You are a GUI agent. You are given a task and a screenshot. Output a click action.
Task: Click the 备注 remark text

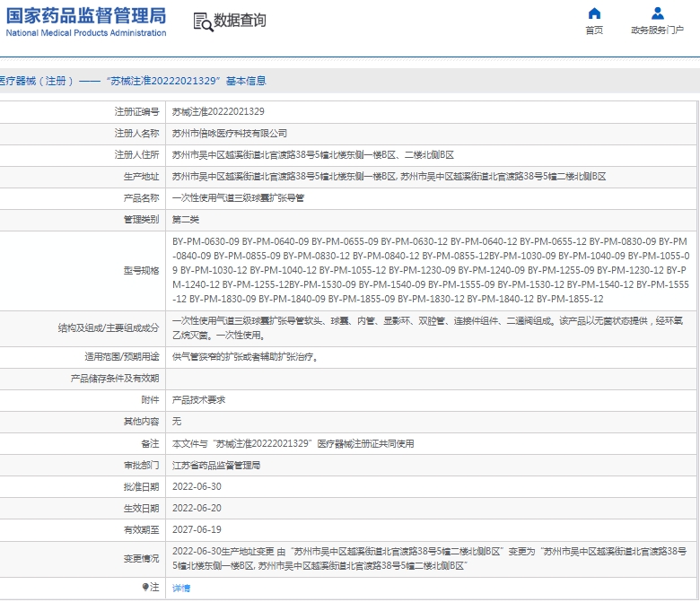[293, 443]
